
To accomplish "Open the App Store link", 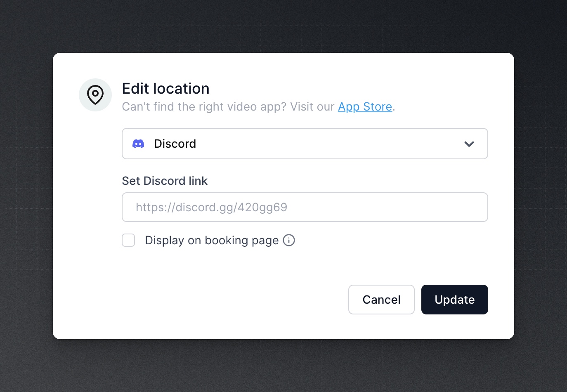I will click(x=365, y=106).
